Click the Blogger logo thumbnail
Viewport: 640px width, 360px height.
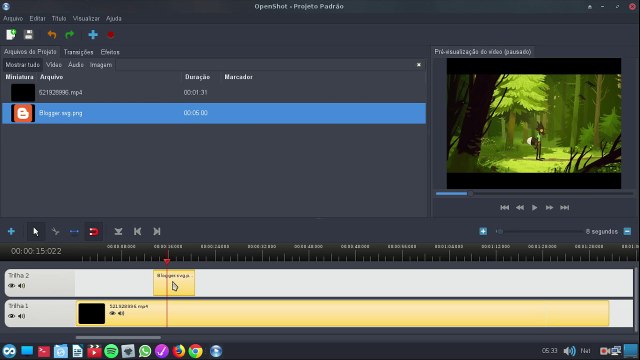tap(23, 113)
